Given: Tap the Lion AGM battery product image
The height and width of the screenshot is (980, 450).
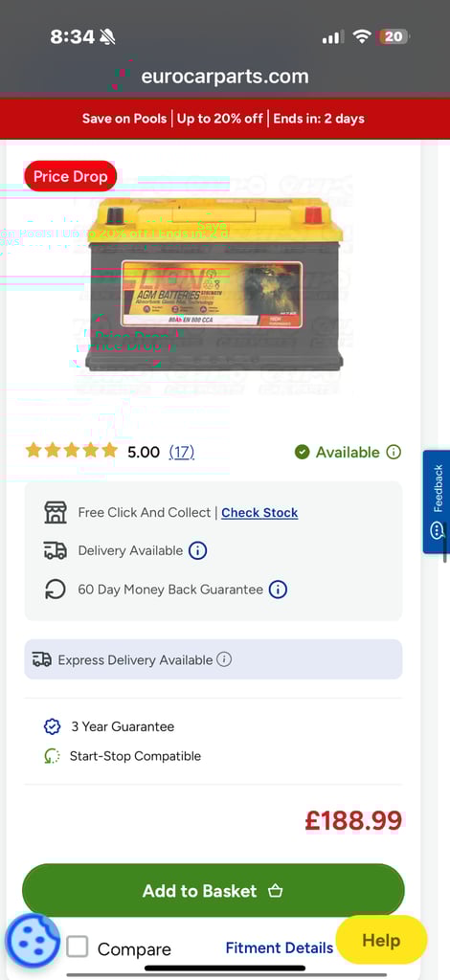Looking at the screenshot, I should [x=214, y=283].
